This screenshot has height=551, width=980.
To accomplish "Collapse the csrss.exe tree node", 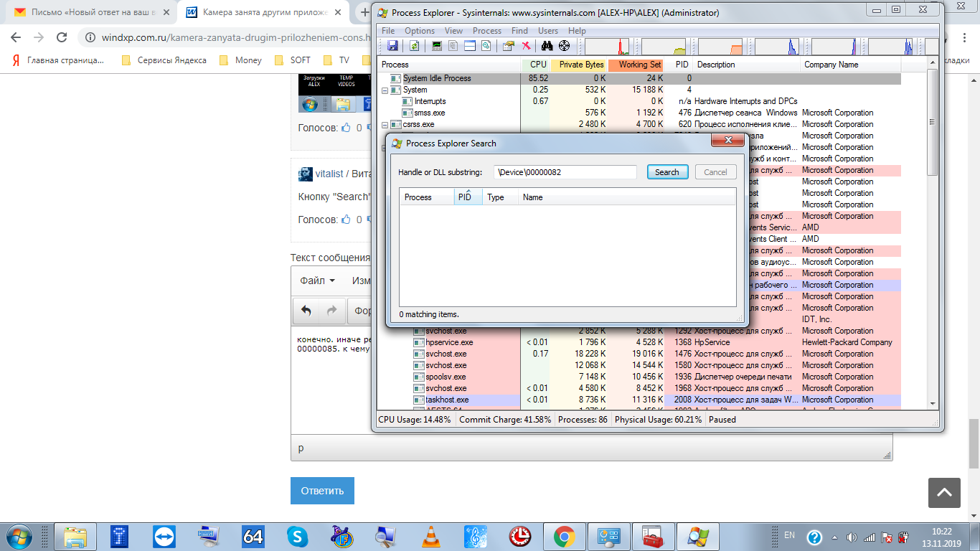I will [x=385, y=125].
